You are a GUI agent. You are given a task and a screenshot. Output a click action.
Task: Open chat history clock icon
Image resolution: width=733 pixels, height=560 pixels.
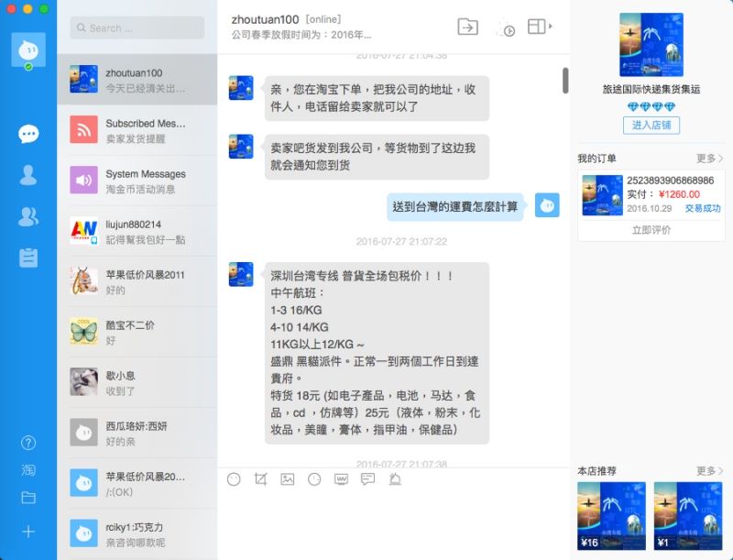(x=314, y=479)
